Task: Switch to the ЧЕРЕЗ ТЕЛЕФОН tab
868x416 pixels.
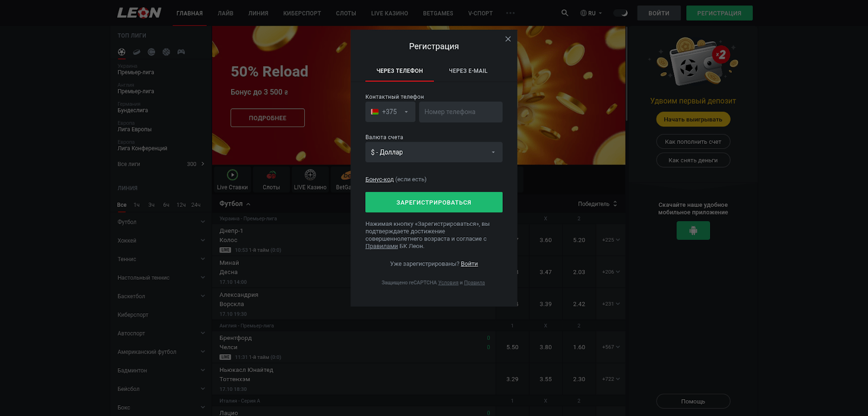Action: coord(400,71)
